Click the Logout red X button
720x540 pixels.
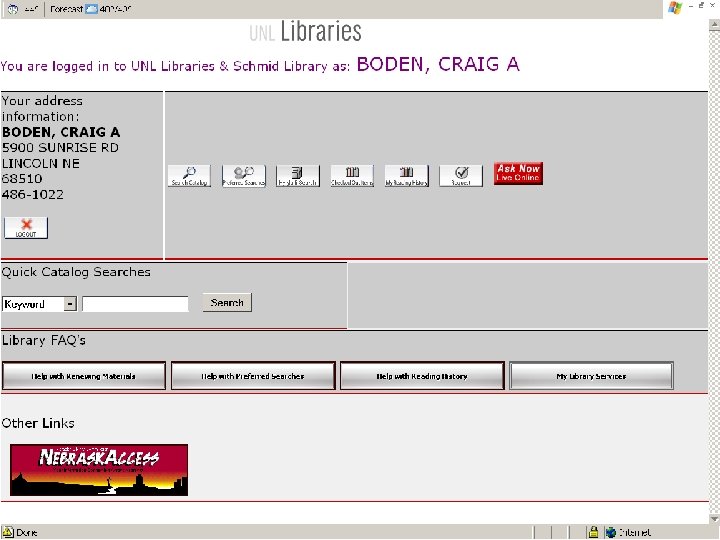point(26,228)
